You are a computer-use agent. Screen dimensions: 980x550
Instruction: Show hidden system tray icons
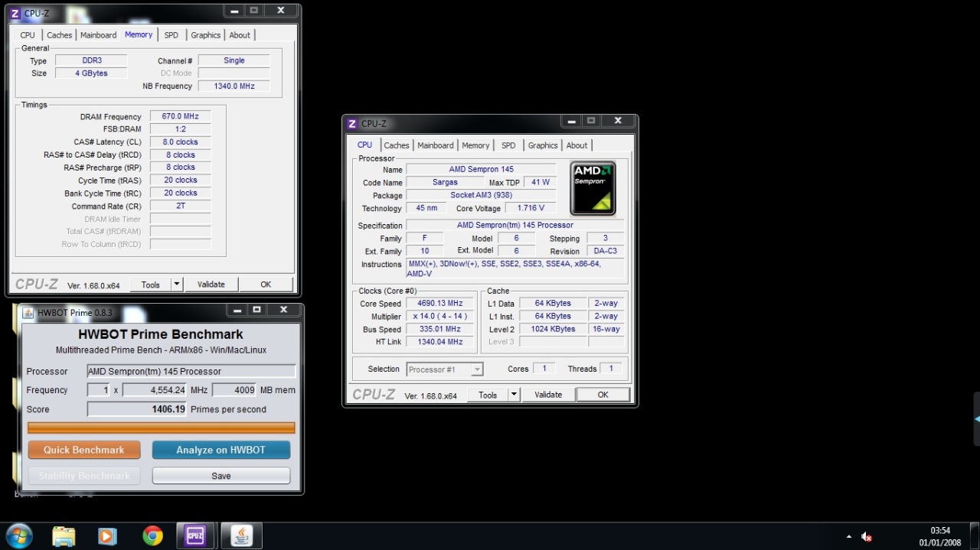point(848,536)
